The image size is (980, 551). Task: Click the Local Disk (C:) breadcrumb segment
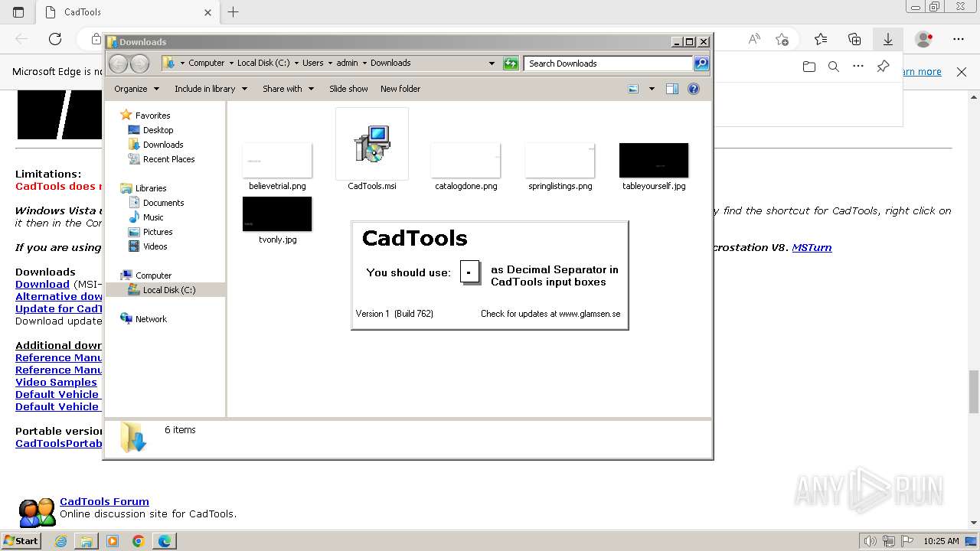[x=263, y=63]
